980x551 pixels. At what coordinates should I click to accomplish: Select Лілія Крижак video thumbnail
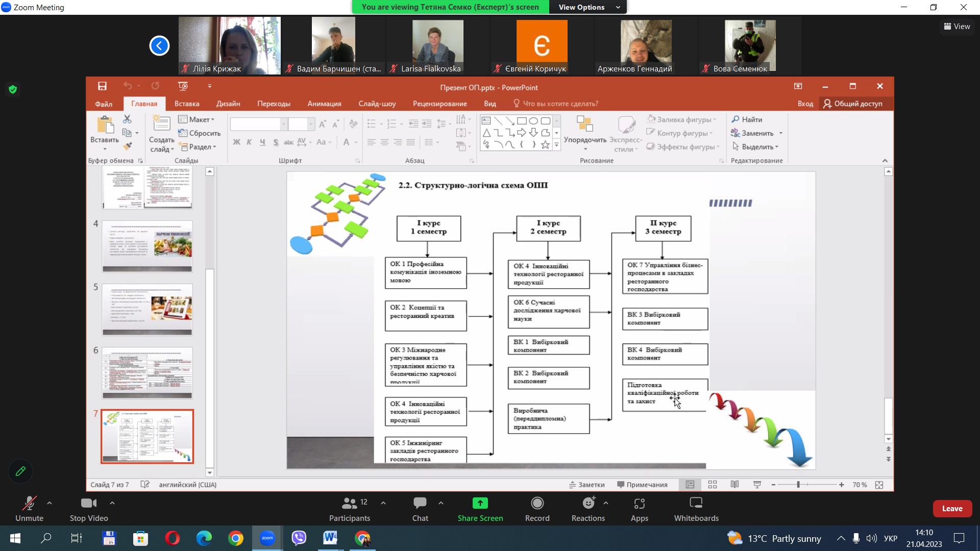229,45
